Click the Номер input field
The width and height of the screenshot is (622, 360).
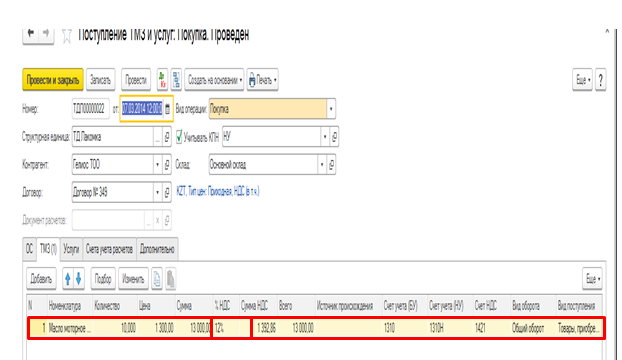tap(90, 109)
